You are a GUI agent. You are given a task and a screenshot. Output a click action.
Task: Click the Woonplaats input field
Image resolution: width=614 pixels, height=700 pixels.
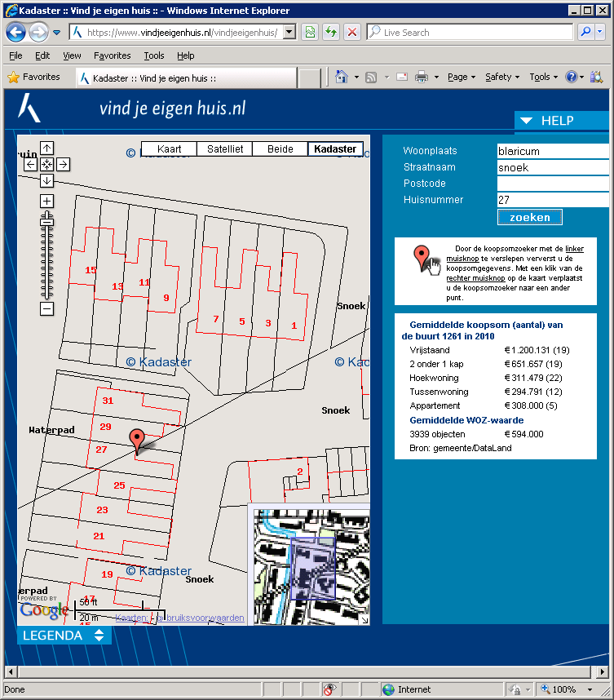click(553, 151)
